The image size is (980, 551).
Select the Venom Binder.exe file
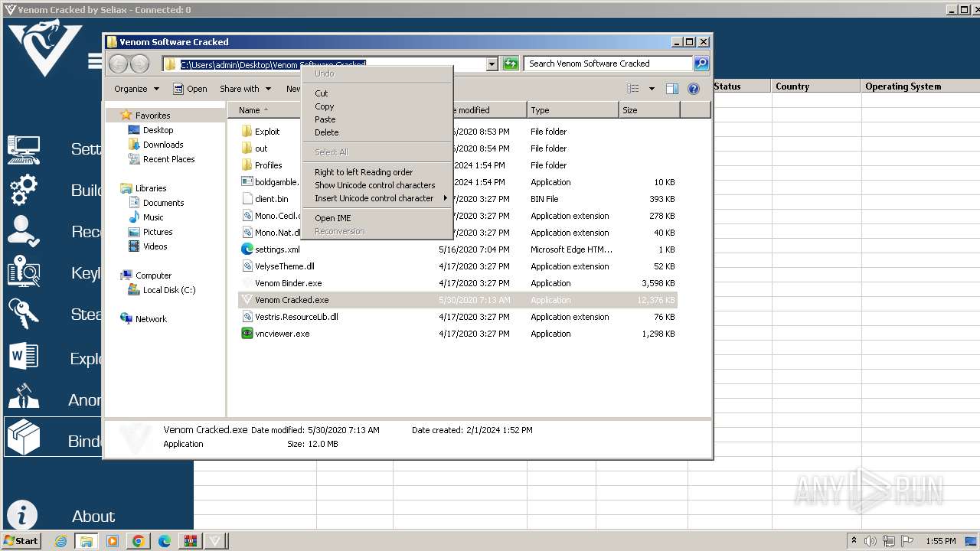pyautogui.click(x=288, y=283)
